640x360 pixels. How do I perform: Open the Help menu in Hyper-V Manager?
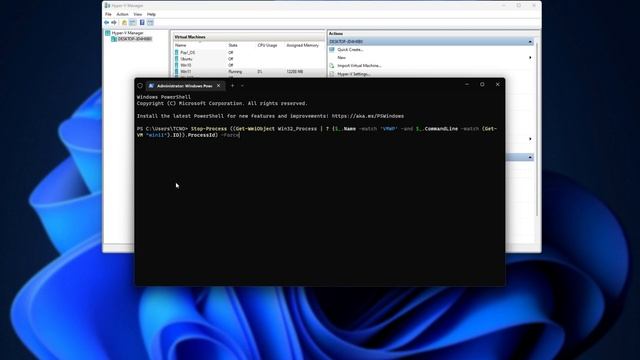click(151, 14)
